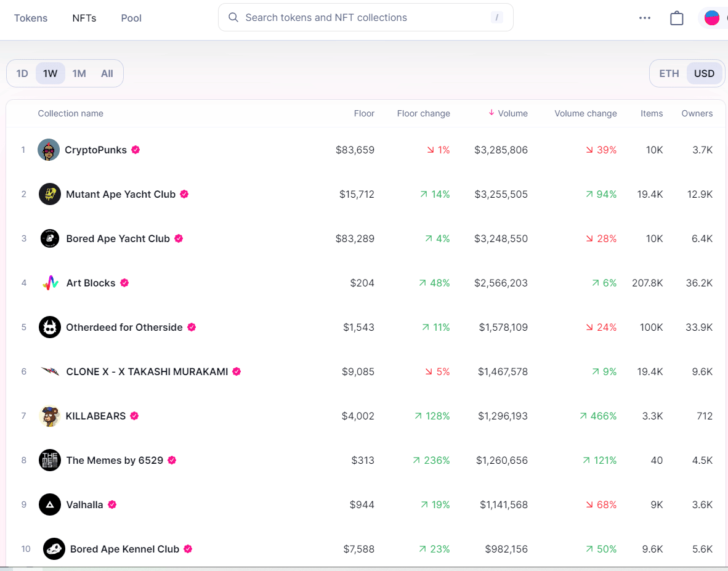Go to the Tokens tab
The height and width of the screenshot is (571, 728).
(x=31, y=18)
